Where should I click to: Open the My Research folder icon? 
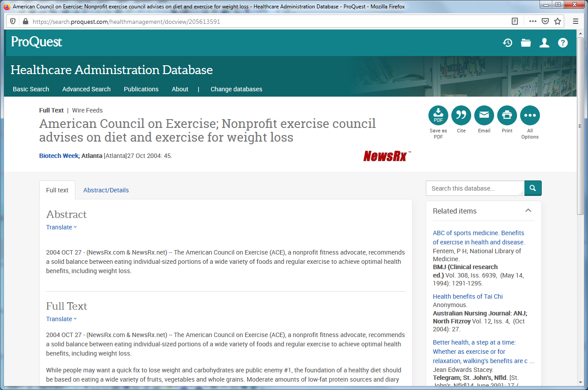526,43
